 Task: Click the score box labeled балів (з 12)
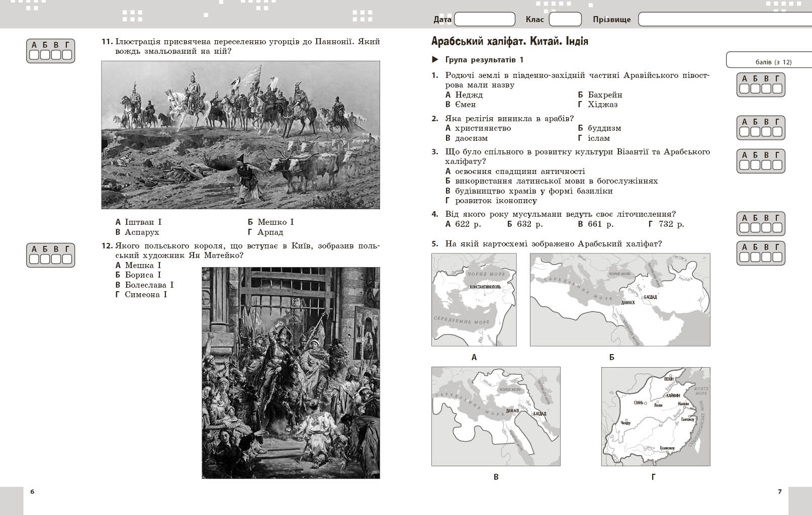pyautogui.click(x=768, y=59)
